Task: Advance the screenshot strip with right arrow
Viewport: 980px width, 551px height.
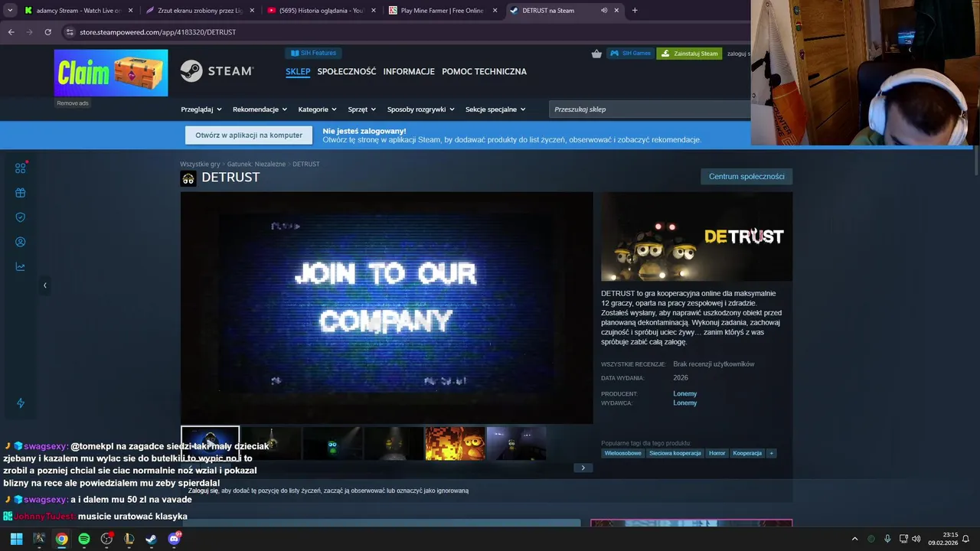Action: click(x=583, y=468)
